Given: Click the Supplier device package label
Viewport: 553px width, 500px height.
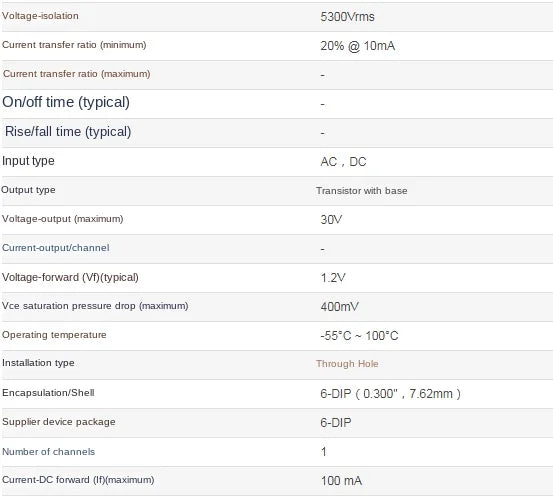Looking at the screenshot, I should (x=59, y=422).
